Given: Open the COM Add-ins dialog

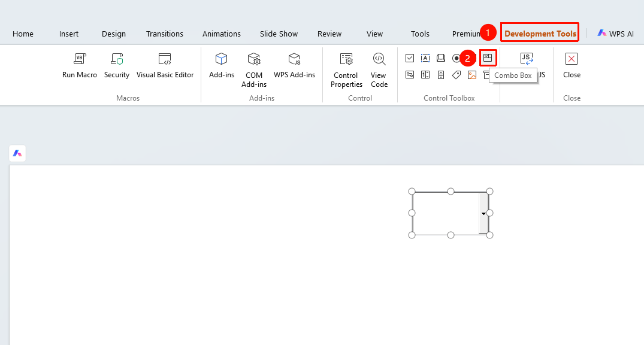Looking at the screenshot, I should pyautogui.click(x=254, y=70).
